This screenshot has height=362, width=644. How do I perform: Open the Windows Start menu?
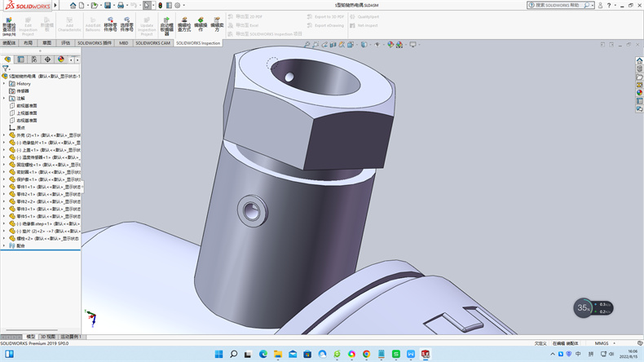point(218,354)
